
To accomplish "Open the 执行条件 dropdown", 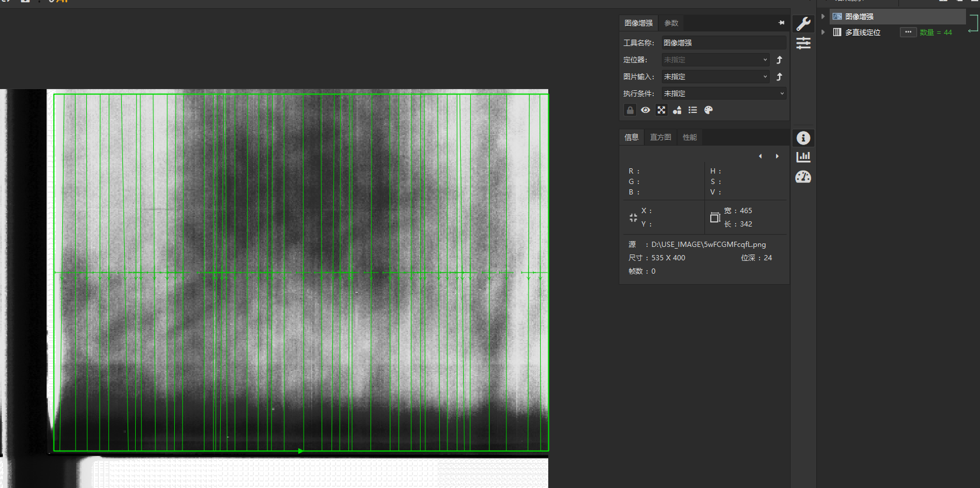I will 724,94.
